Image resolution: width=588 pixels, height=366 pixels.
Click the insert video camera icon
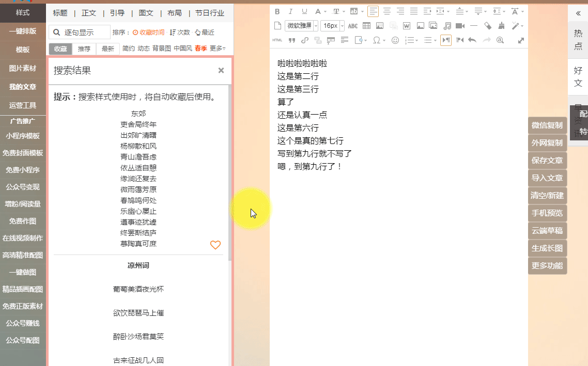460,26
